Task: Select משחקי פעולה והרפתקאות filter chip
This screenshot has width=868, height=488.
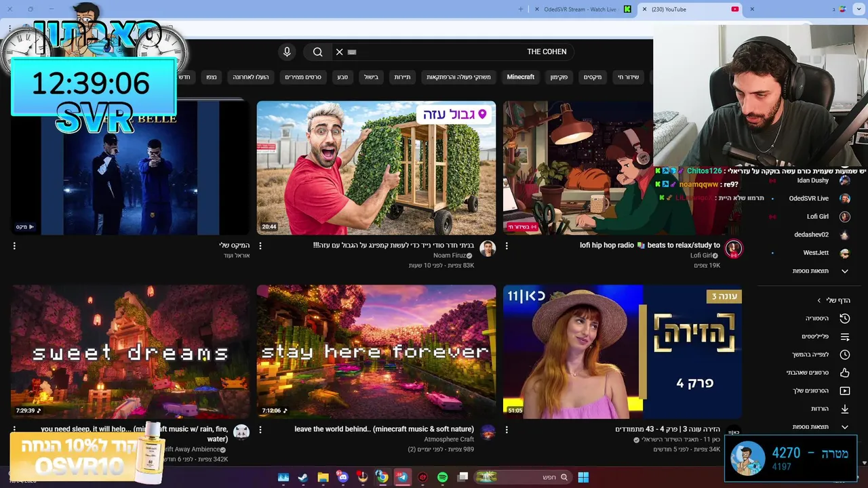Action: click(458, 77)
